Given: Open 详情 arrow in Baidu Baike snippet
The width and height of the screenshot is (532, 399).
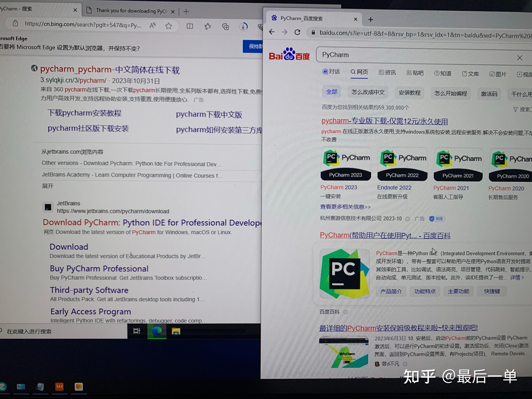Looking at the screenshot, I should (517, 277).
